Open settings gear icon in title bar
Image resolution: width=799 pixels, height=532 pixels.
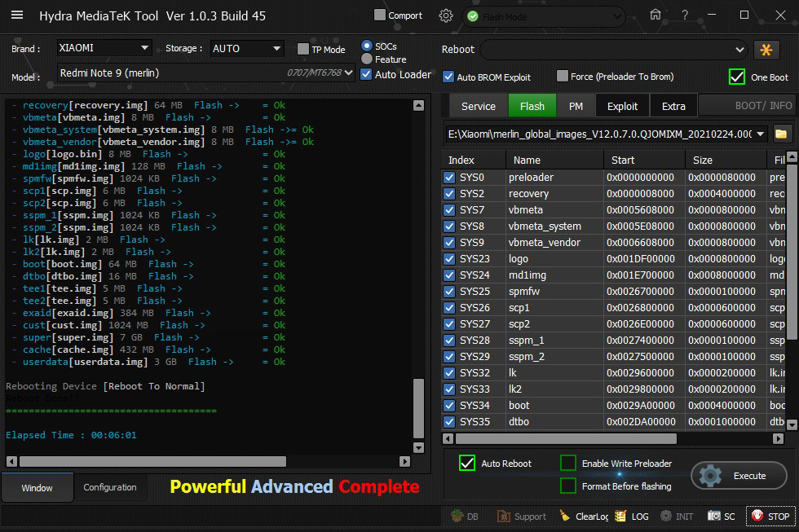click(x=446, y=15)
